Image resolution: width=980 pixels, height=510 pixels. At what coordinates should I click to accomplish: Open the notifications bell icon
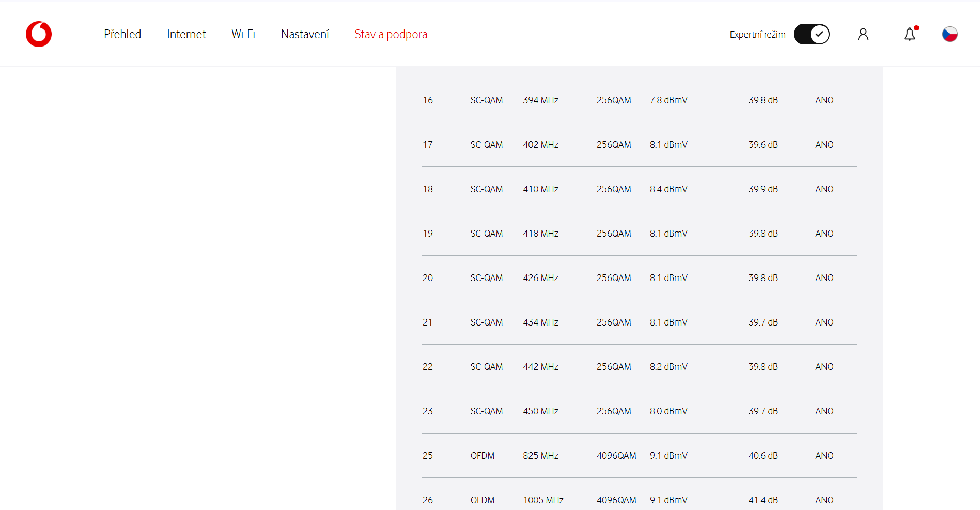point(909,34)
